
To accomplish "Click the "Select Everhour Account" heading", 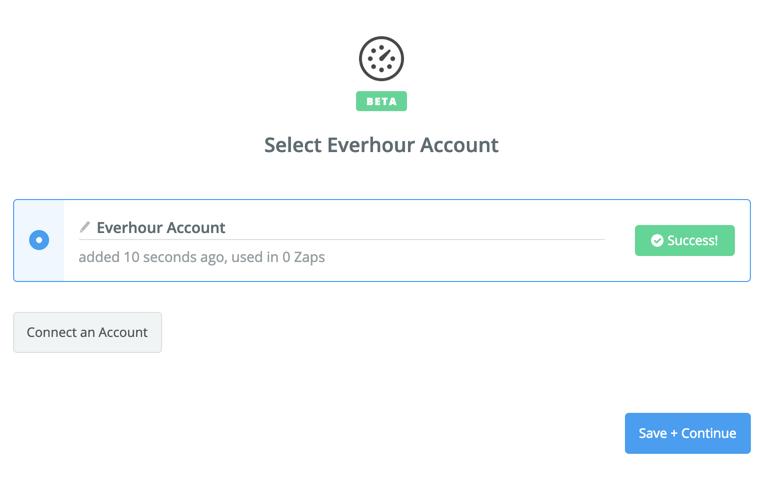I will [381, 145].
